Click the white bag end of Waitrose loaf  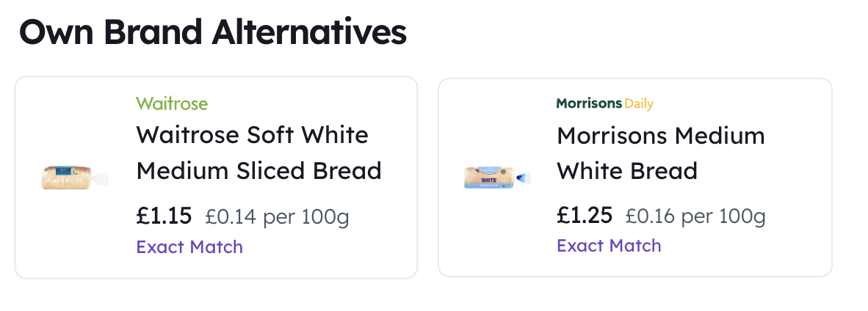[x=101, y=178]
